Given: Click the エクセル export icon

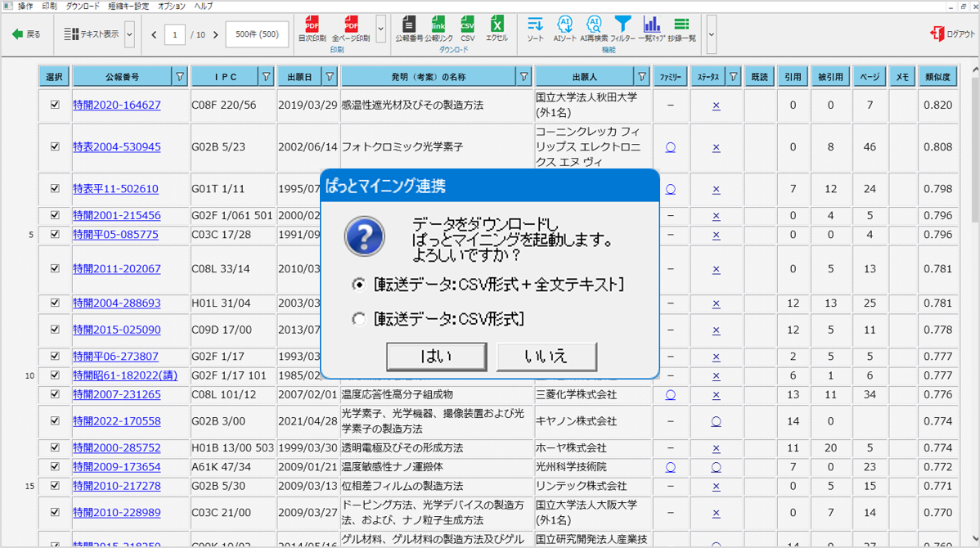Looking at the screenshot, I should coord(497,25).
